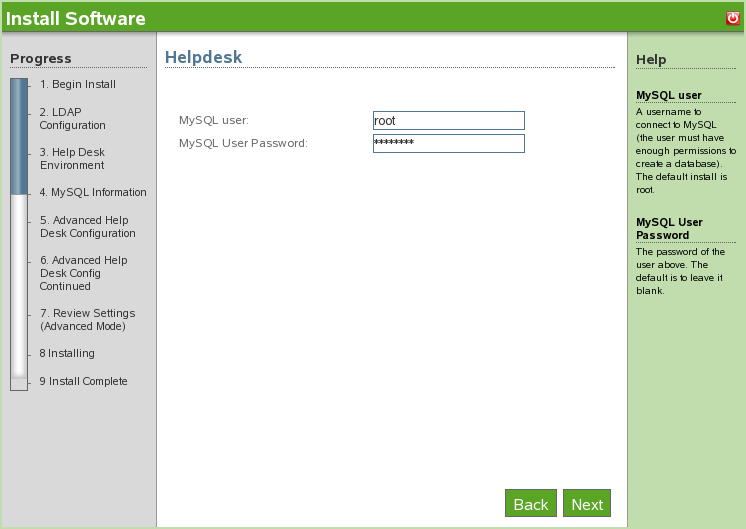Click the 'MySQL User Password' help topic title
746x529 pixels.
[669, 229]
